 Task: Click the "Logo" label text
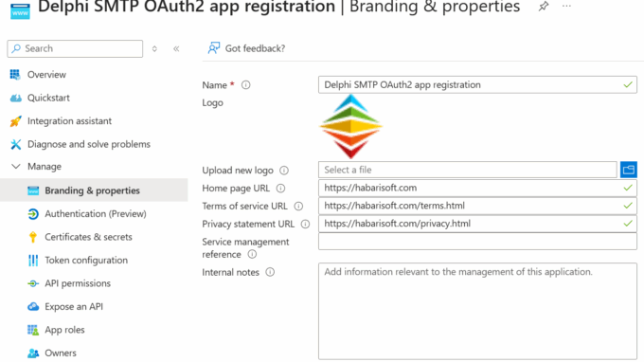tap(212, 102)
